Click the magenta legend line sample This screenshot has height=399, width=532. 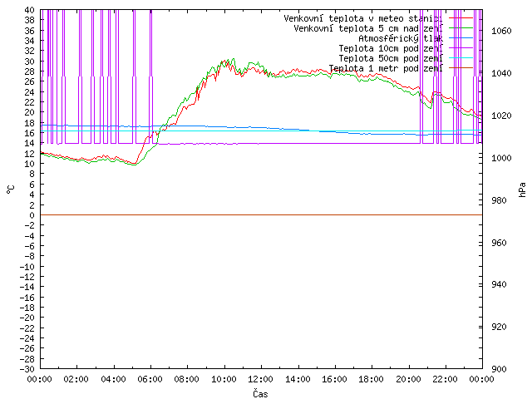pyautogui.click(x=461, y=48)
